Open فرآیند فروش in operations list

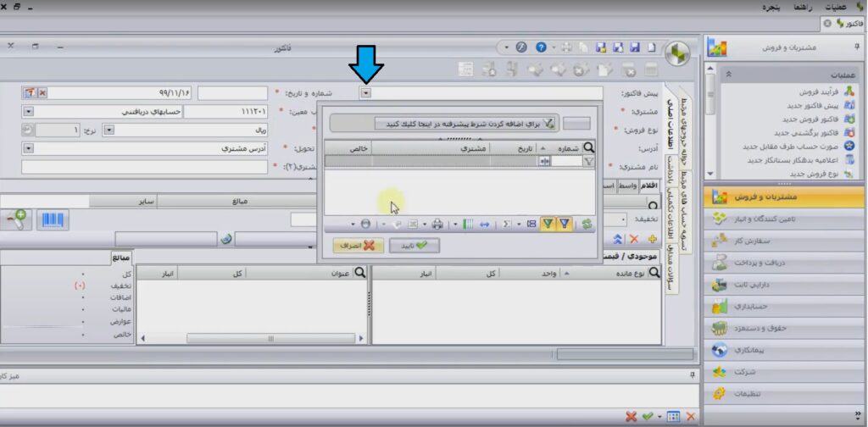pyautogui.click(x=826, y=91)
